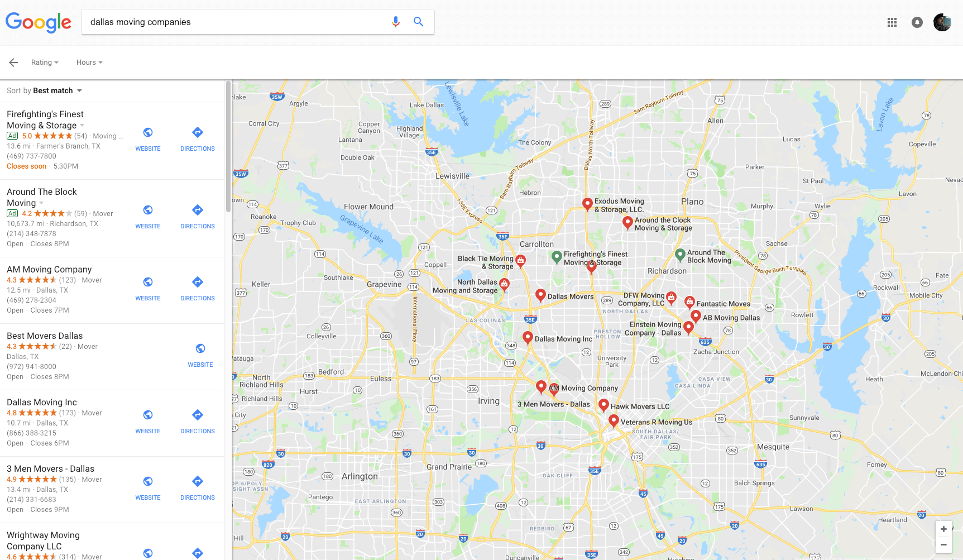This screenshot has width=963, height=560.
Task: Zoom out using the minus button on map
Action: [x=943, y=544]
